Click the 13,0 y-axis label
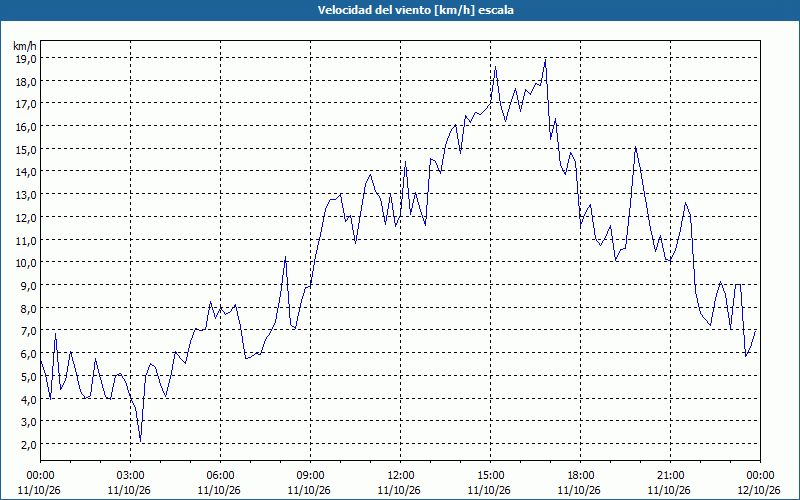 click(26, 195)
